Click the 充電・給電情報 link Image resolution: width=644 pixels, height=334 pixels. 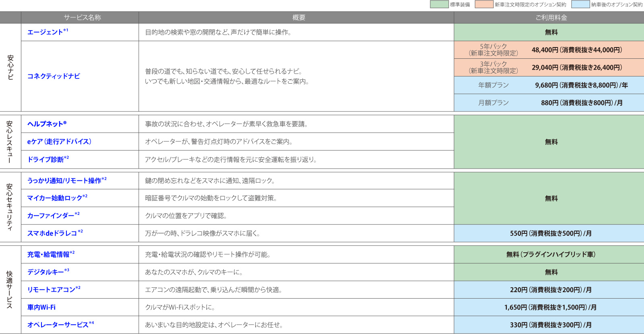pos(48,255)
